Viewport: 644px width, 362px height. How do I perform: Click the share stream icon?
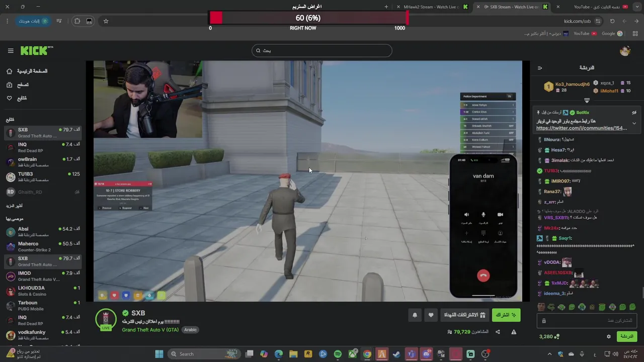click(x=498, y=332)
